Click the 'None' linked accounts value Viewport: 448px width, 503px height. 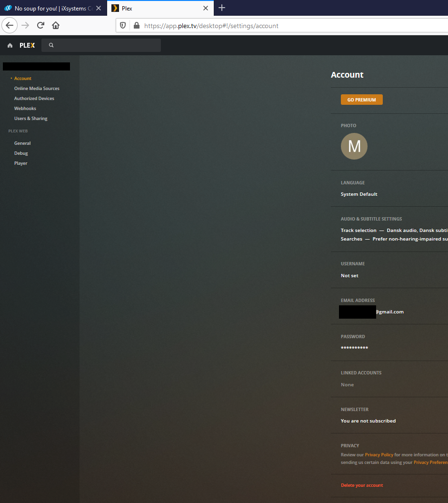(347, 384)
